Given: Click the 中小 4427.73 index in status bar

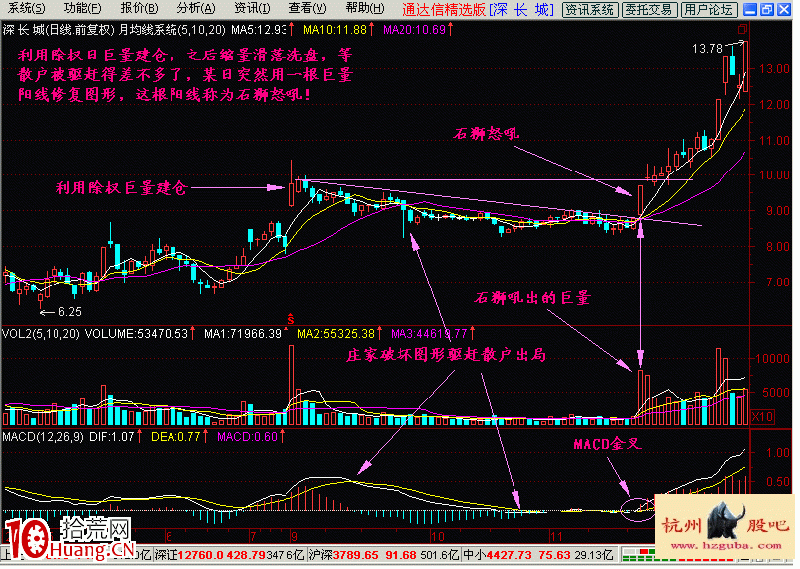Looking at the screenshot, I should tap(538, 555).
